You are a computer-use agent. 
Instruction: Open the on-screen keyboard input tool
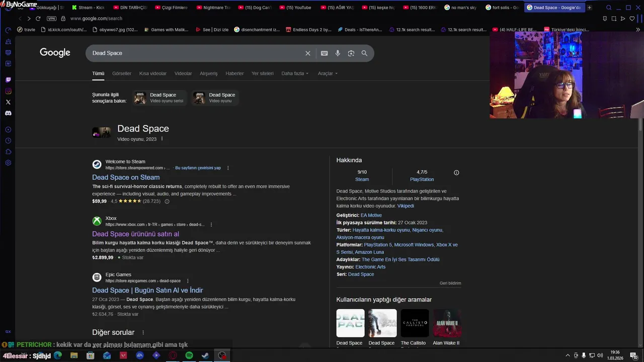pos(325,53)
